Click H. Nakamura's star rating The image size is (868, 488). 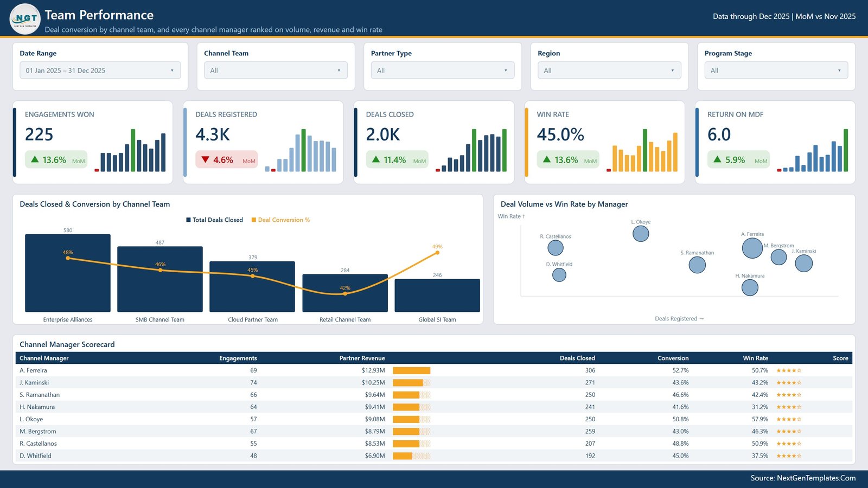tap(789, 407)
